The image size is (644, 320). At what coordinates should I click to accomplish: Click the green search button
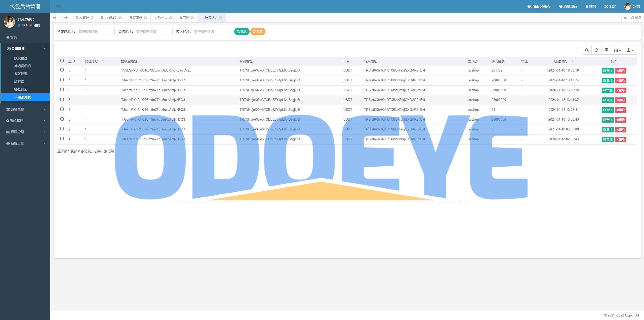coord(242,31)
